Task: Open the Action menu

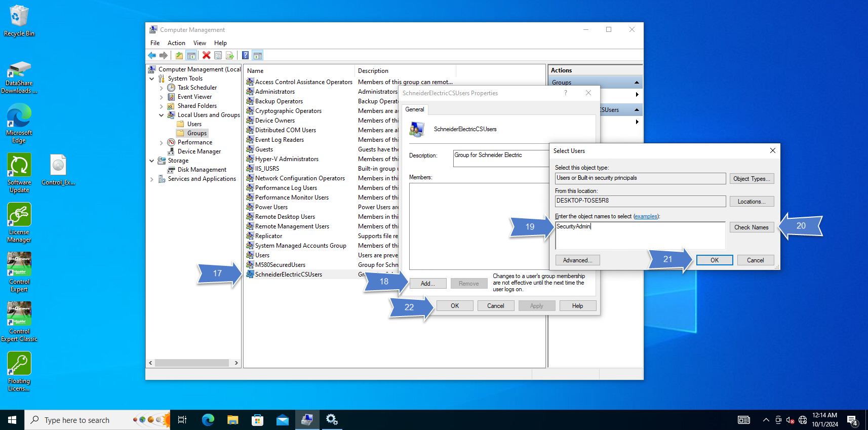Action: click(x=176, y=43)
